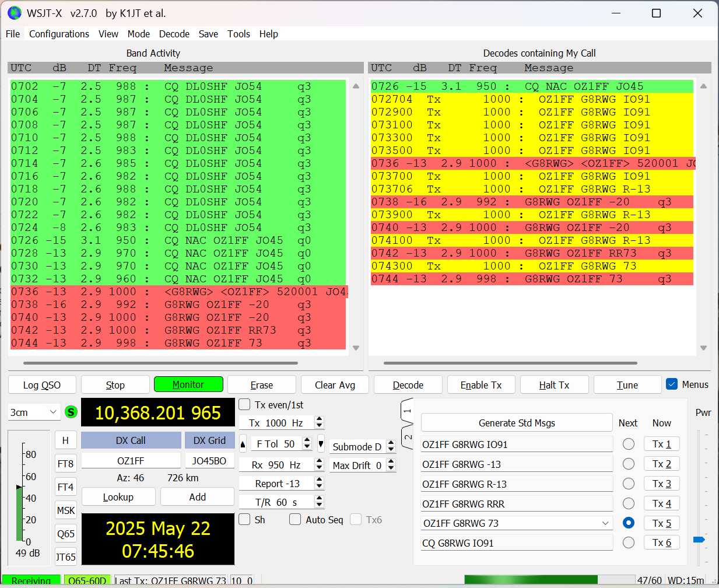This screenshot has width=719, height=588.
Task: Open the Save menu
Action: click(x=208, y=34)
